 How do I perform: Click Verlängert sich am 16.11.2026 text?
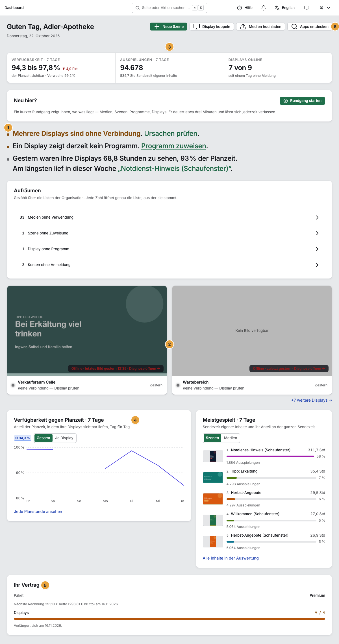(38, 626)
